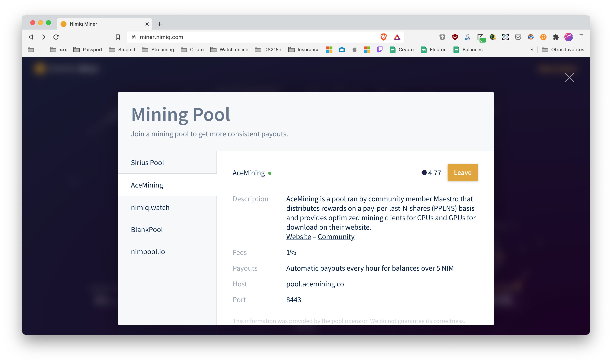This screenshot has width=612, height=364.
Task: Close the Nimiq Miner tab
Action: click(147, 24)
